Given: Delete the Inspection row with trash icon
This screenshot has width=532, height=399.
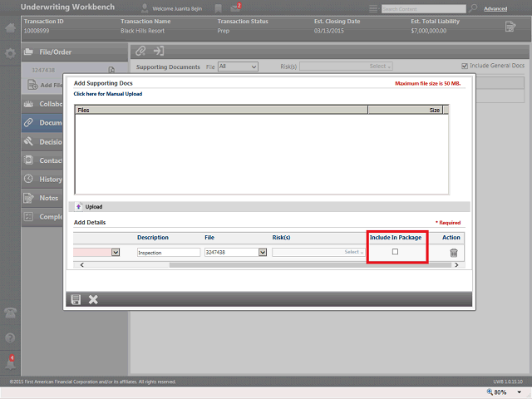Looking at the screenshot, I should pyautogui.click(x=454, y=253).
